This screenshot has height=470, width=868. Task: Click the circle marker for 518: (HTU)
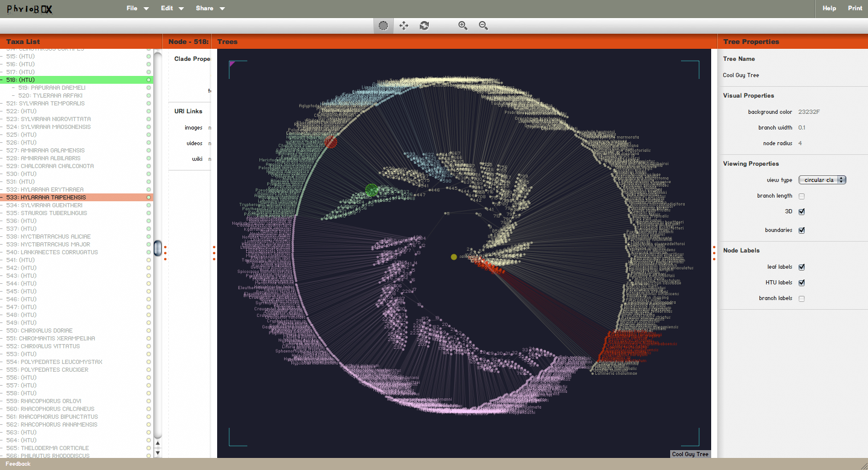pos(148,80)
